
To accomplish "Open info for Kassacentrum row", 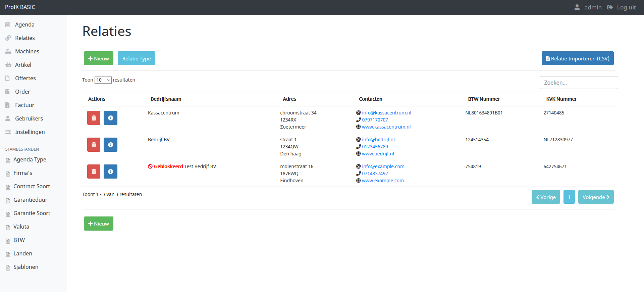I will (x=110, y=118).
